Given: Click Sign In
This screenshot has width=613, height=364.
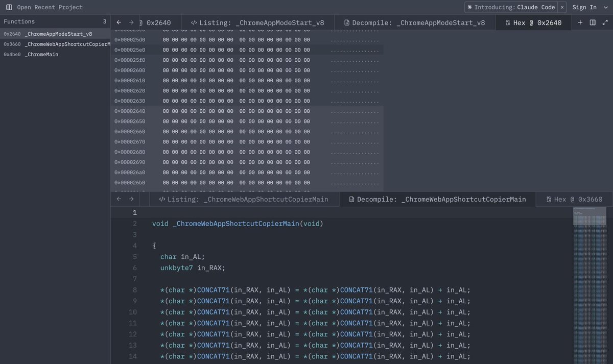Looking at the screenshot, I should 584,7.
